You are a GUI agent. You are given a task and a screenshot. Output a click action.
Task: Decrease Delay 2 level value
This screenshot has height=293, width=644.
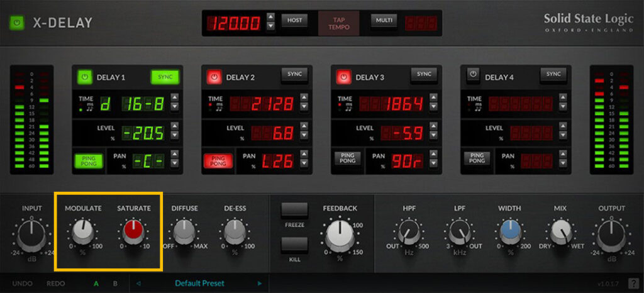click(304, 135)
